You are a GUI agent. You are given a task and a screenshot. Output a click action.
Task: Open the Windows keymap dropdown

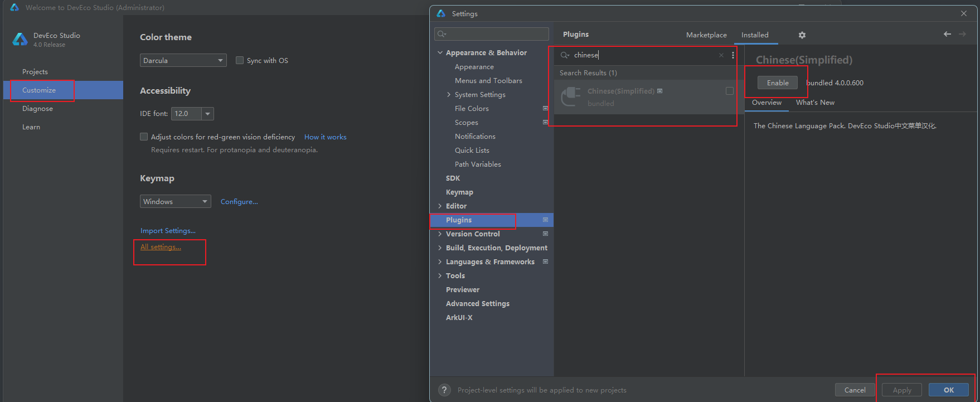176,201
